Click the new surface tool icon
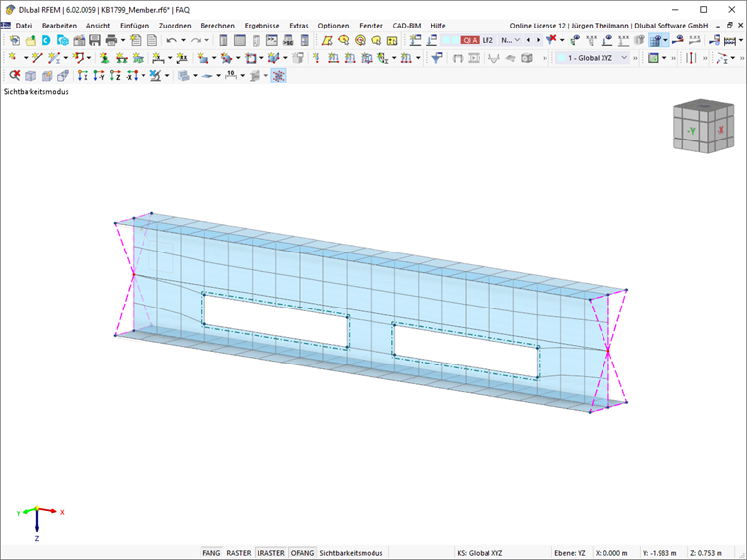The height and width of the screenshot is (560, 747). point(203,58)
